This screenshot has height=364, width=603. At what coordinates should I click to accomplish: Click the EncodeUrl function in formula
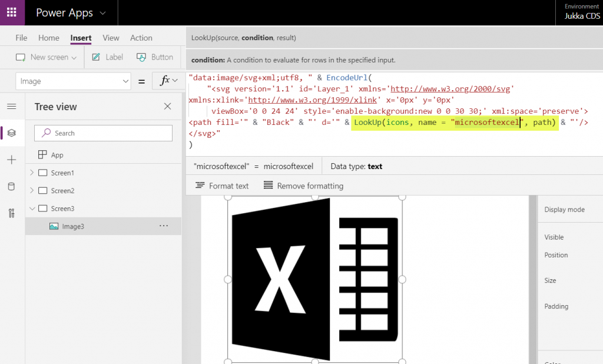tap(347, 78)
